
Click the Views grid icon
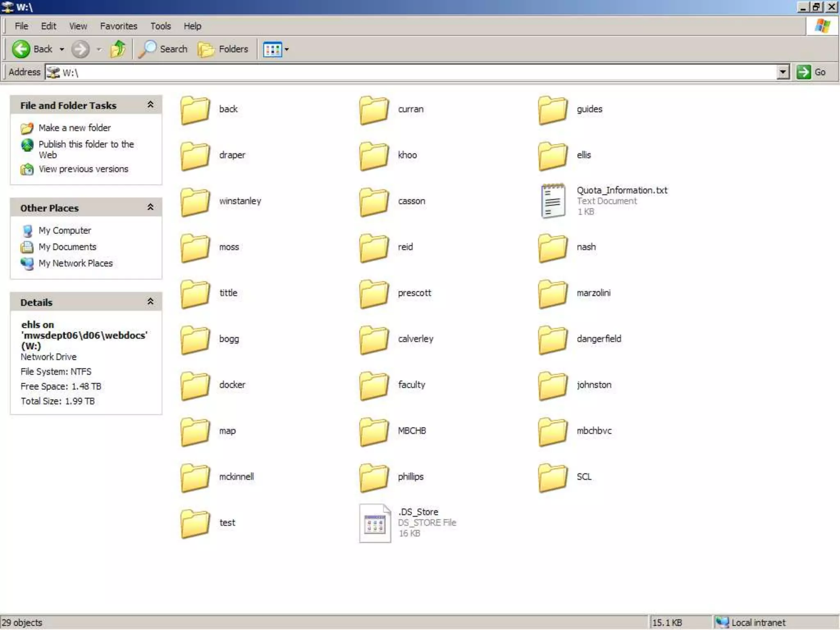(x=272, y=50)
